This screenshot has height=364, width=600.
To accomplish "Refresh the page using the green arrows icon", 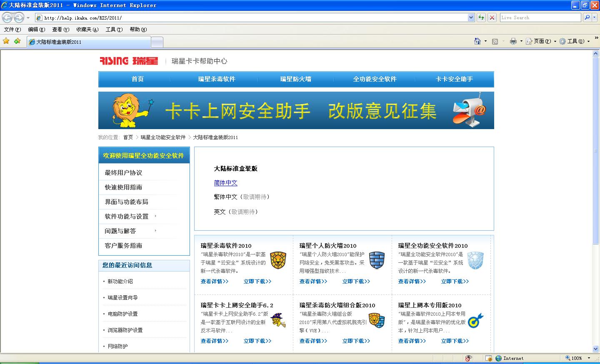I will pyautogui.click(x=481, y=17).
